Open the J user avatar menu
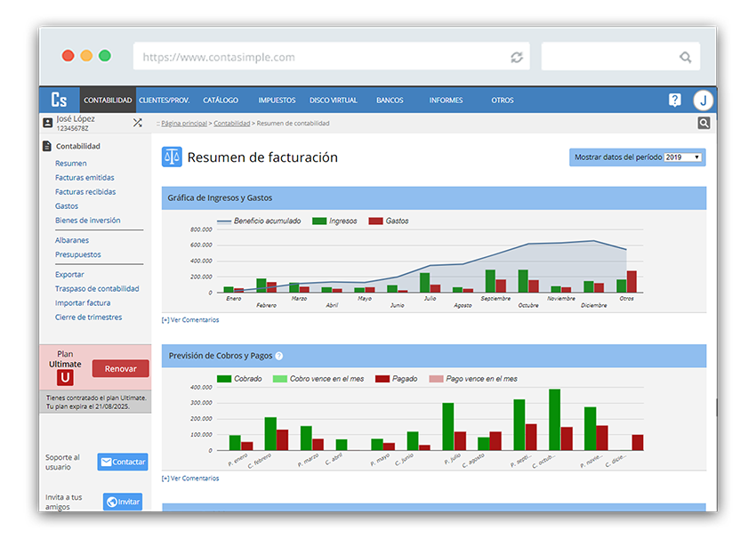Viewport: 756px width, 555px height. pos(703,100)
